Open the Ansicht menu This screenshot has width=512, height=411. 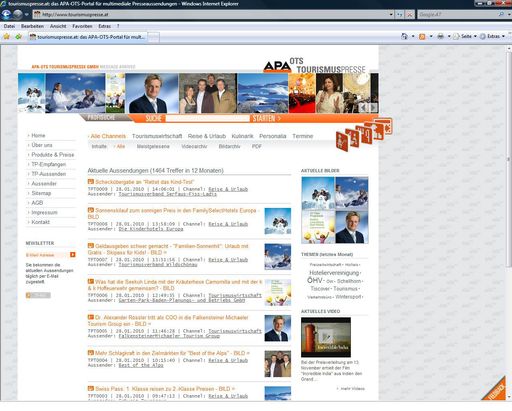(58, 26)
